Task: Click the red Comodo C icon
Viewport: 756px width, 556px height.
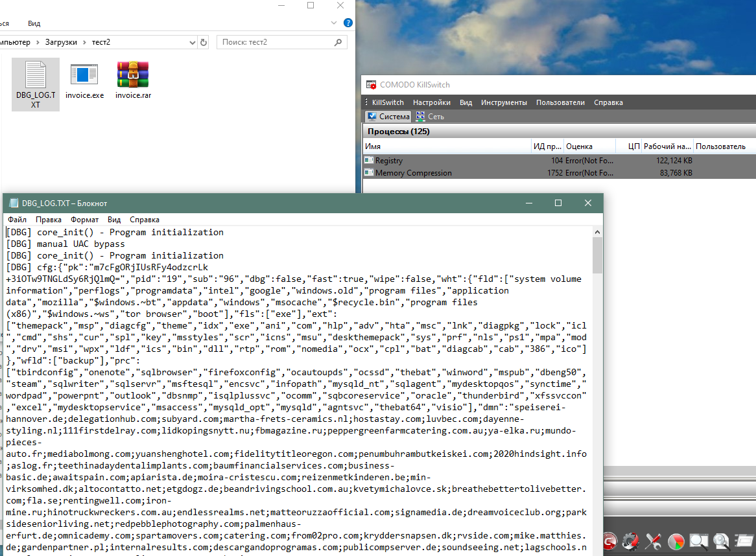Action: (x=609, y=542)
